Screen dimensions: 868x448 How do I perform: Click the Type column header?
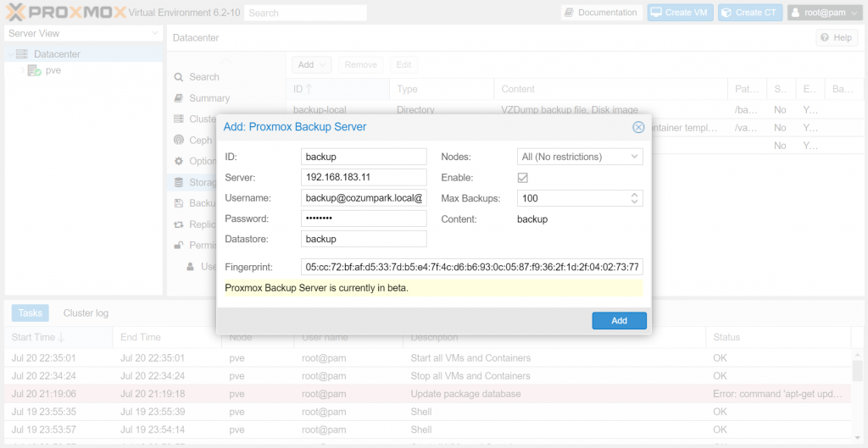point(441,88)
